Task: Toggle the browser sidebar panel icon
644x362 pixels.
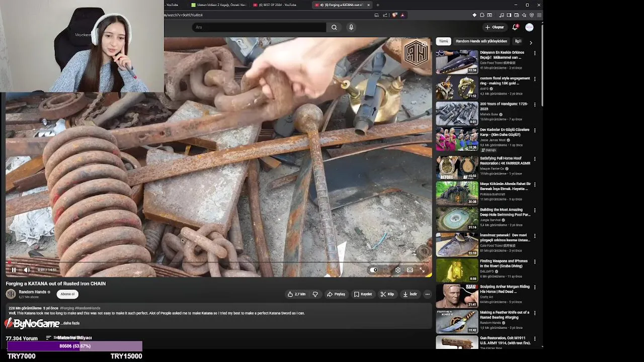Action: tap(509, 15)
